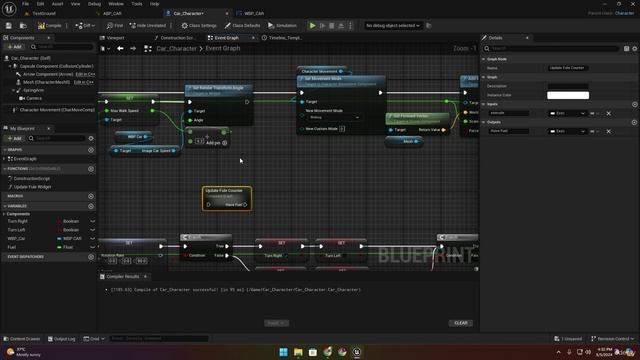Add a new graph with plus icon

(x=91, y=150)
